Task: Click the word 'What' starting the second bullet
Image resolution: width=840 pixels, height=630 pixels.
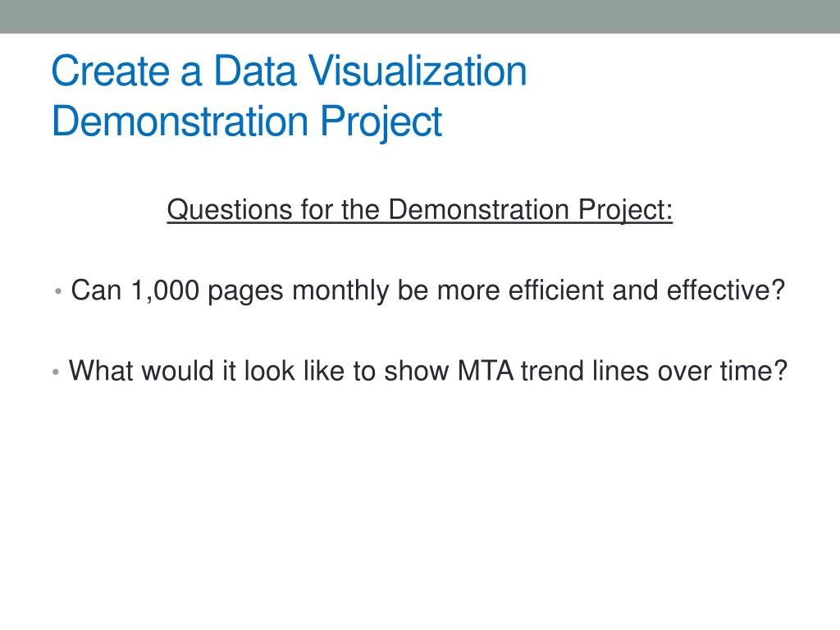Action: 101,371
